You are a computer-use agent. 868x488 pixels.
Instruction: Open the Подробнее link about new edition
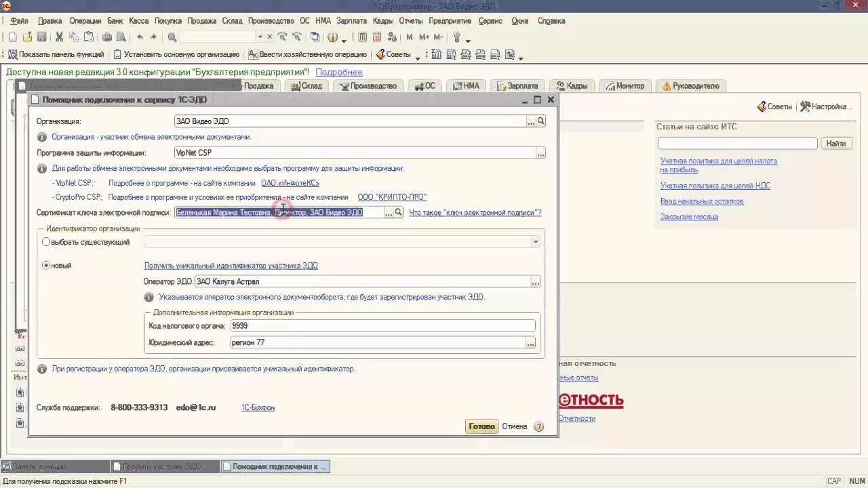coord(339,72)
